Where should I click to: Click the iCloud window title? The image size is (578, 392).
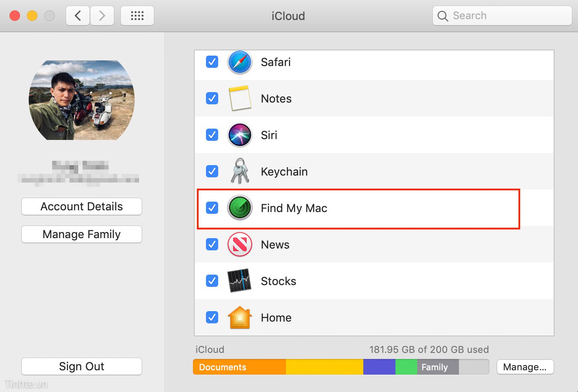288,16
